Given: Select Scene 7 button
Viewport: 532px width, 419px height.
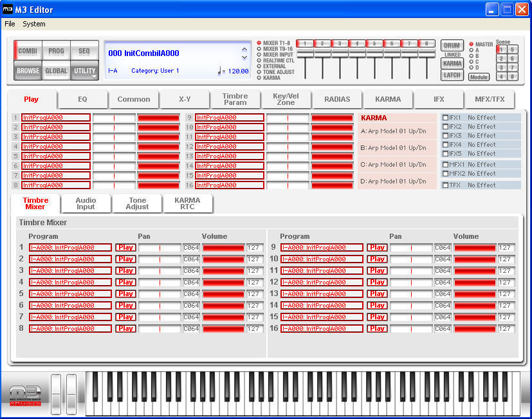Looking at the screenshot, I should [512, 67].
